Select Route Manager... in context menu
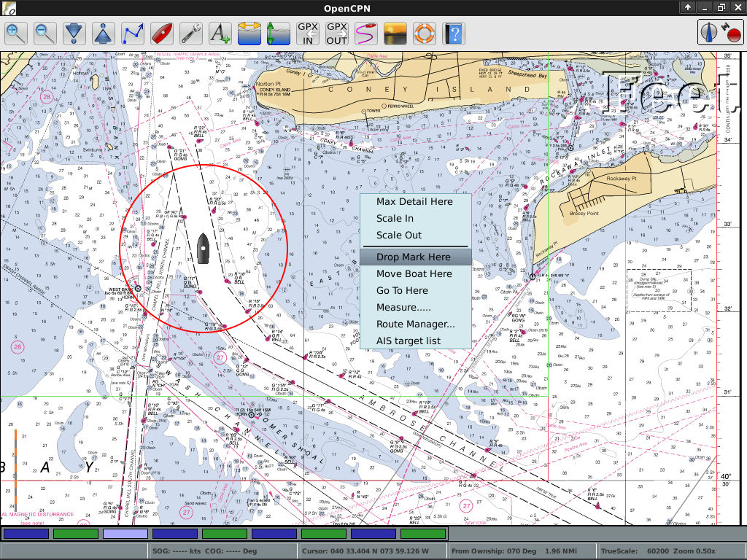 [x=415, y=324]
